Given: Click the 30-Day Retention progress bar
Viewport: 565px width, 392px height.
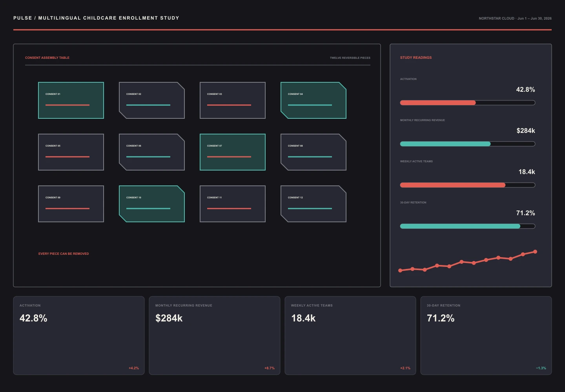Looking at the screenshot, I should 468,226.
